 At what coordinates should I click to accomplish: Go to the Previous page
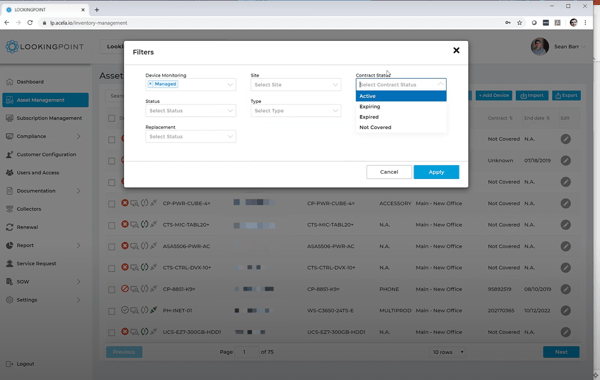pos(124,352)
